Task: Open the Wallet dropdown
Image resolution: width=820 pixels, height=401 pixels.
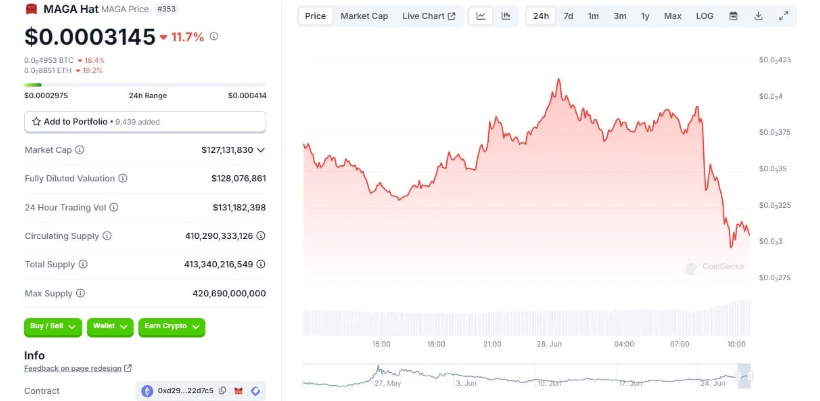Action: pyautogui.click(x=110, y=326)
